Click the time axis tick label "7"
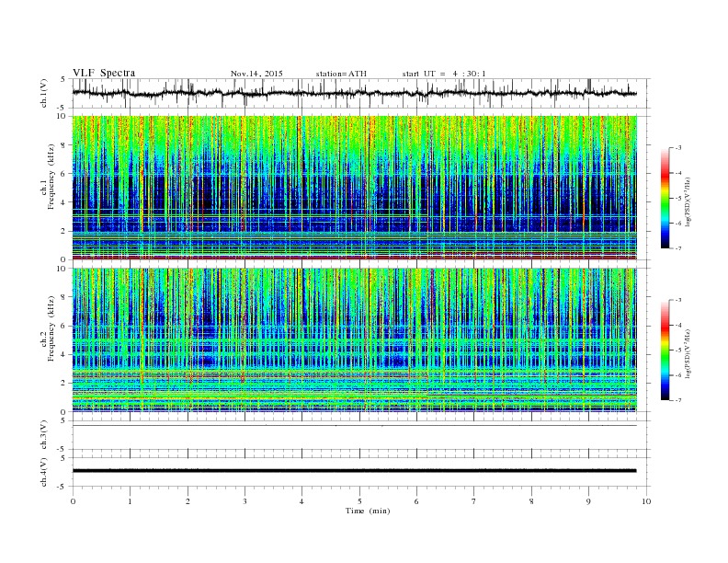728x563 pixels. 474,501
